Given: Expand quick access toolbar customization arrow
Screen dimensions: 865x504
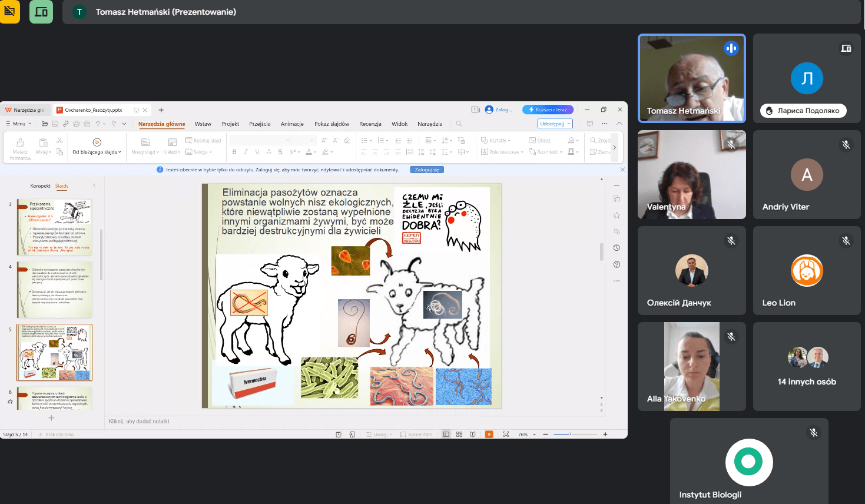Looking at the screenshot, I should click(x=124, y=124).
